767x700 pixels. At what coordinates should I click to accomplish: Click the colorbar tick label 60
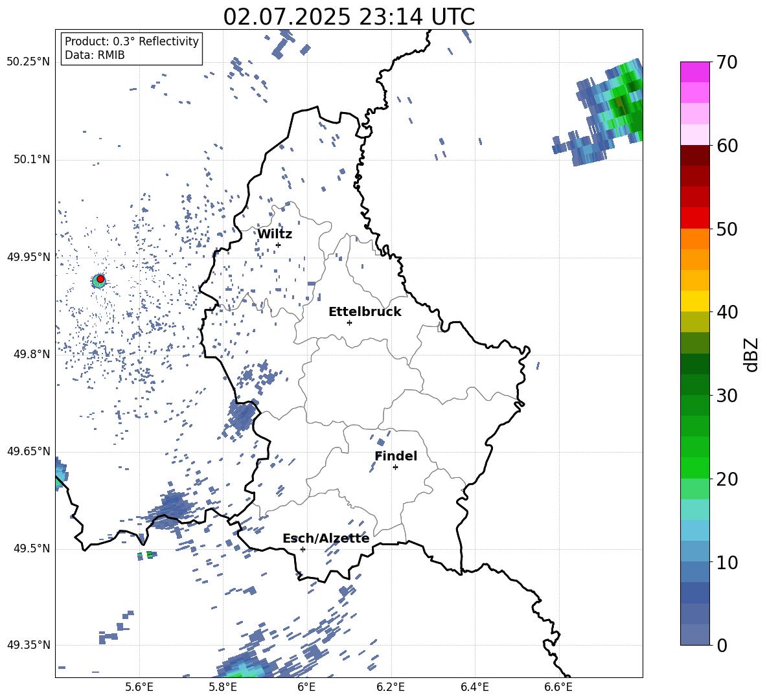click(727, 146)
